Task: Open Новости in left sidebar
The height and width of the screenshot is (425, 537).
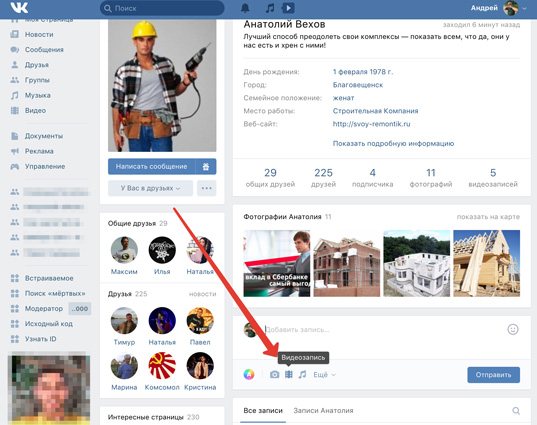Action: 39,34
